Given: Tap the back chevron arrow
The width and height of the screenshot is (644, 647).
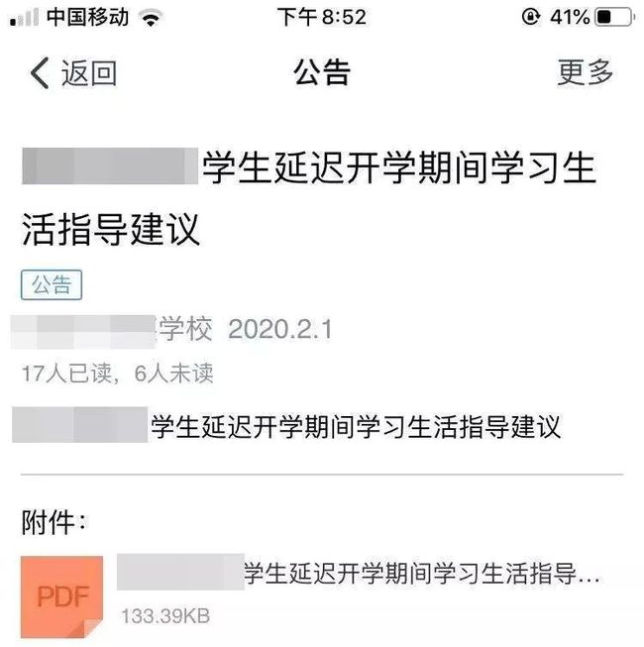Looking at the screenshot, I should 40,73.
